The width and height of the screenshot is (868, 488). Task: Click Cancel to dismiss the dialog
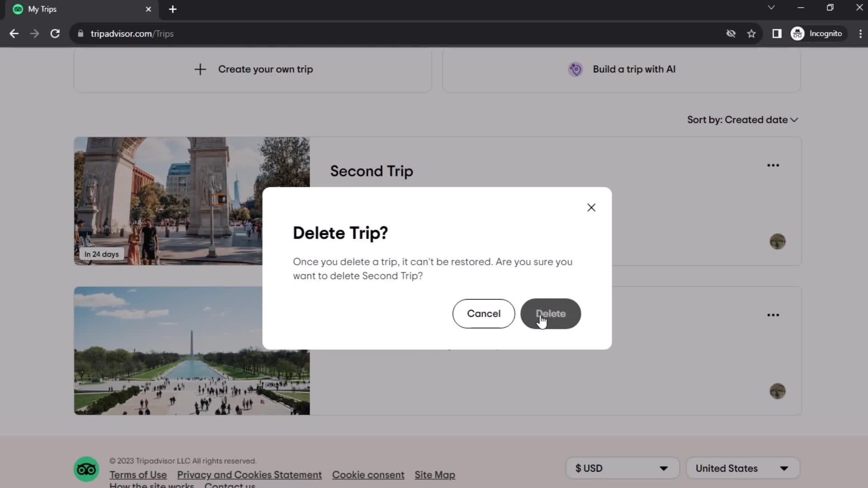[484, 314]
